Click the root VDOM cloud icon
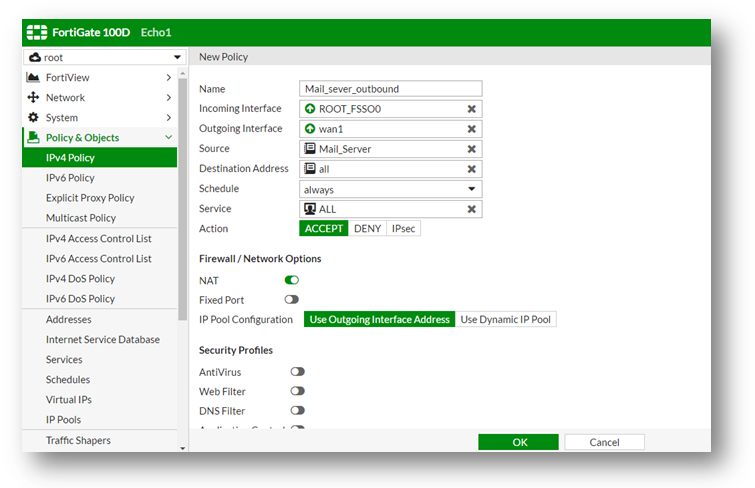 point(35,57)
